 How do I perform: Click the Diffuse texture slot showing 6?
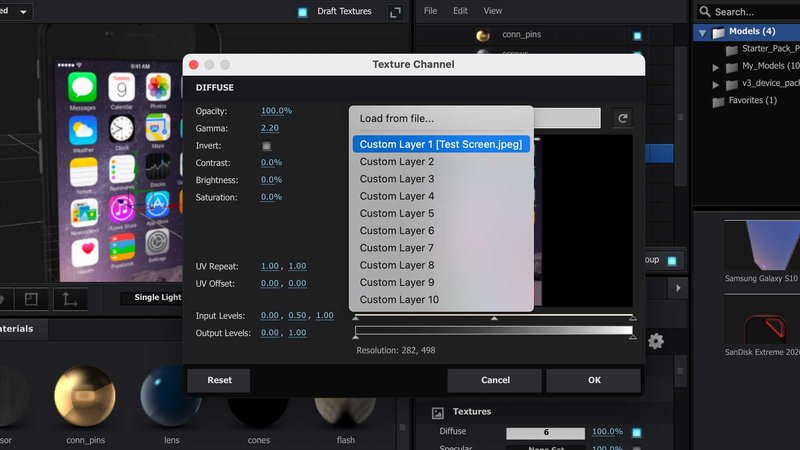[545, 433]
